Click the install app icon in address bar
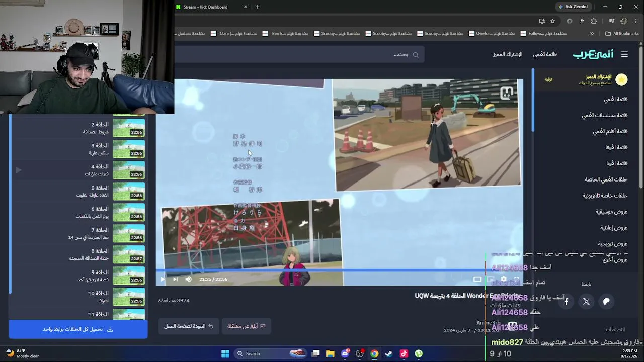Image resolution: width=644 pixels, height=362 pixels. [542, 21]
